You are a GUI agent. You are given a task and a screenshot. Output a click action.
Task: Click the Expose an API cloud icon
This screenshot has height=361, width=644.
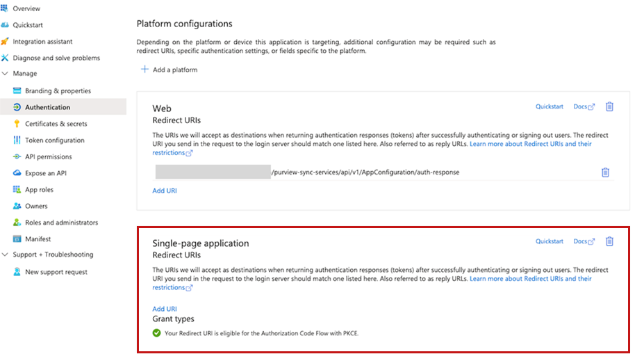(17, 173)
